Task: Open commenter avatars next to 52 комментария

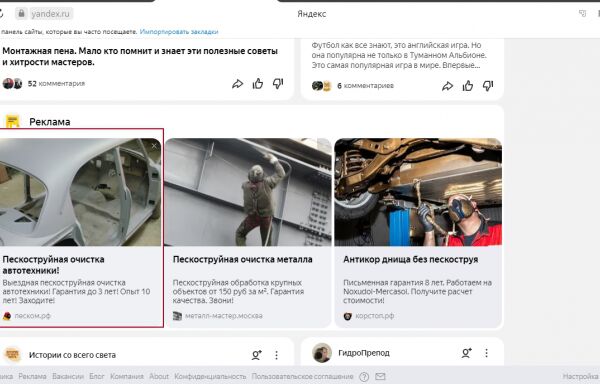Action: point(12,83)
